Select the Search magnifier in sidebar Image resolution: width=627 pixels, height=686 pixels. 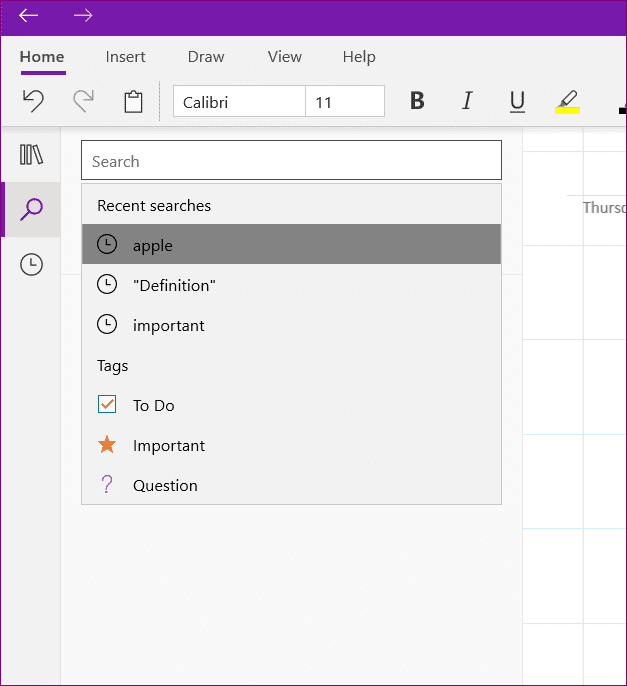pos(31,210)
